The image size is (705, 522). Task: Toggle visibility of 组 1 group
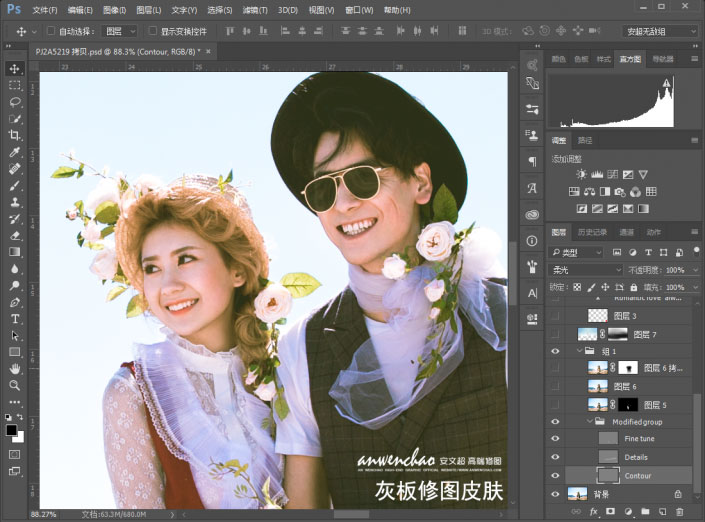555,351
